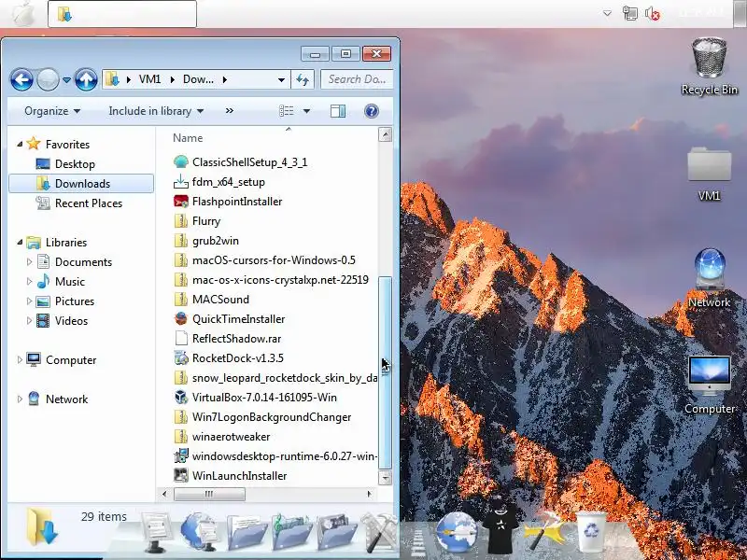Select macOS-cursors-for-Windows-0.5

(x=274, y=260)
